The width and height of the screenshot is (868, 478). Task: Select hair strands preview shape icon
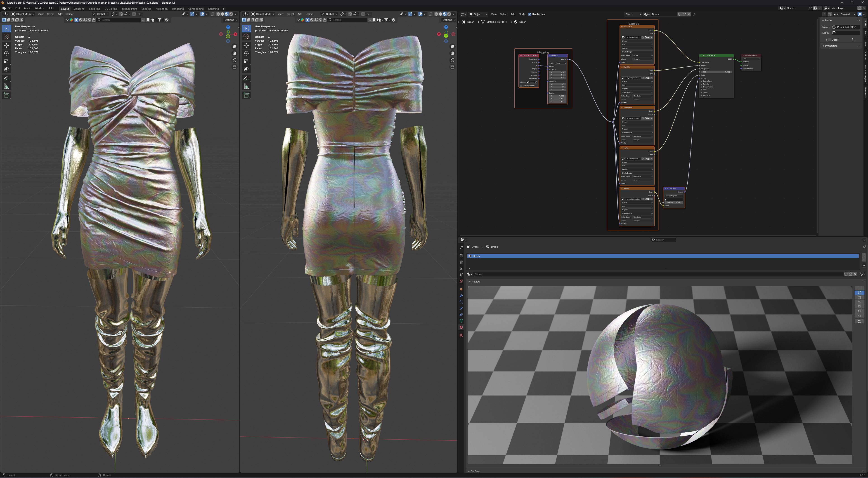pyautogui.click(x=860, y=302)
